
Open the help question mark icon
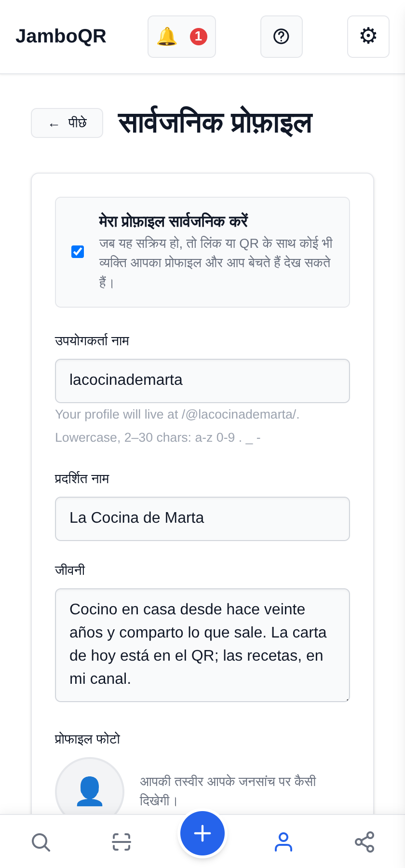pos(282,37)
